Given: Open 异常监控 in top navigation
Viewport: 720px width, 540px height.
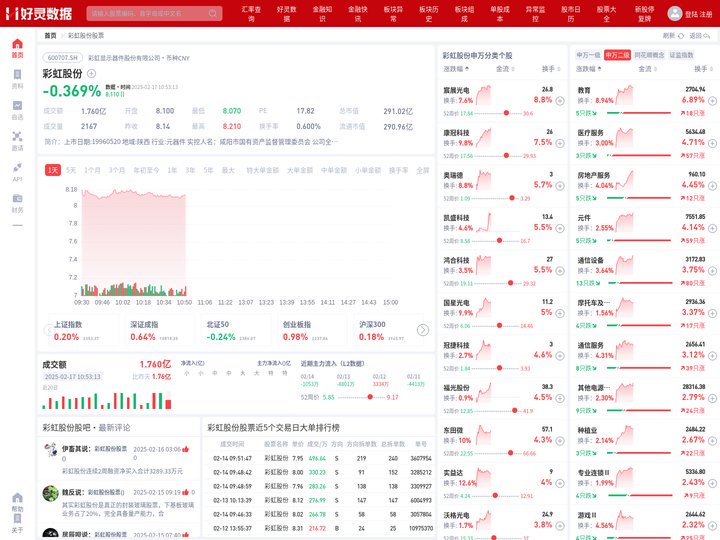Looking at the screenshot, I should click(x=535, y=14).
